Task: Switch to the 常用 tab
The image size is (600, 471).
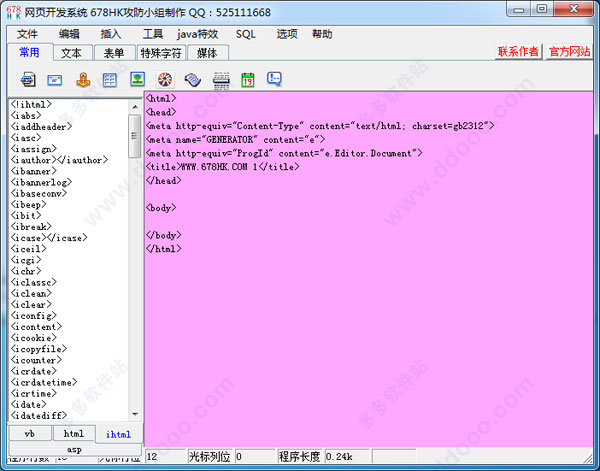Action: coord(29,52)
